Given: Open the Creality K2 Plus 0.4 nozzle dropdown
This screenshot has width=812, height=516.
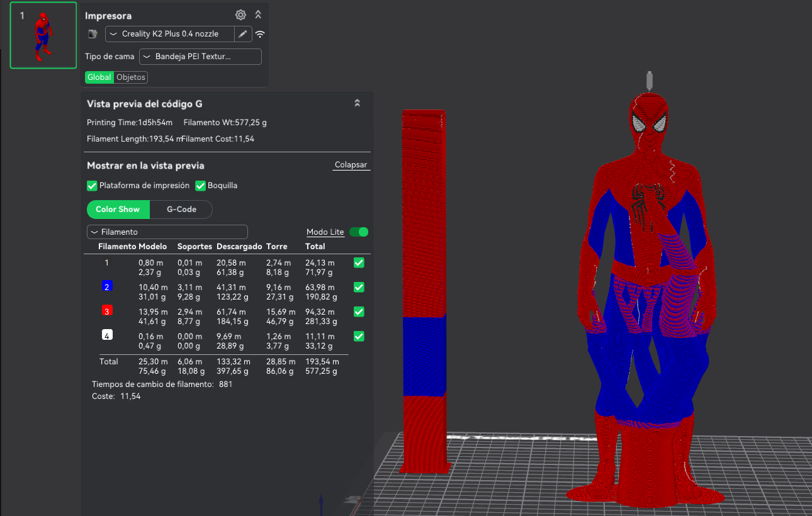Looking at the screenshot, I should [x=170, y=34].
